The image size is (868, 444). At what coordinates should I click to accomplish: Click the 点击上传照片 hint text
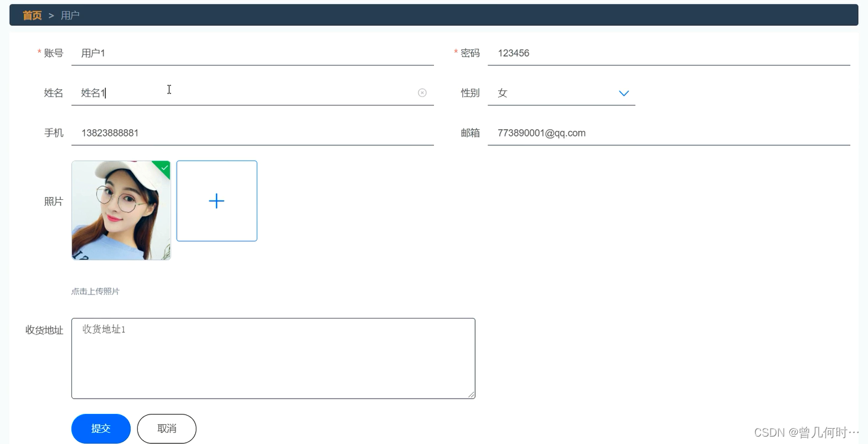(x=95, y=291)
